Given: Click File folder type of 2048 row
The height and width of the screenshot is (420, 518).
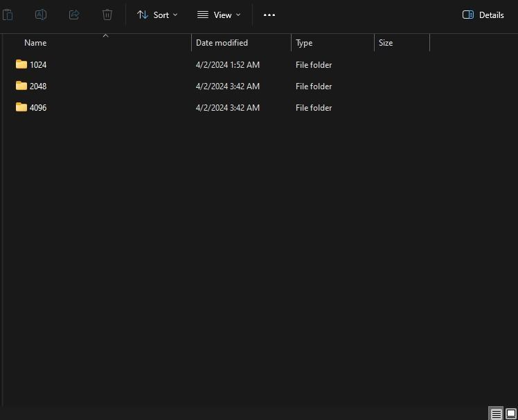Looking at the screenshot, I should (x=314, y=86).
